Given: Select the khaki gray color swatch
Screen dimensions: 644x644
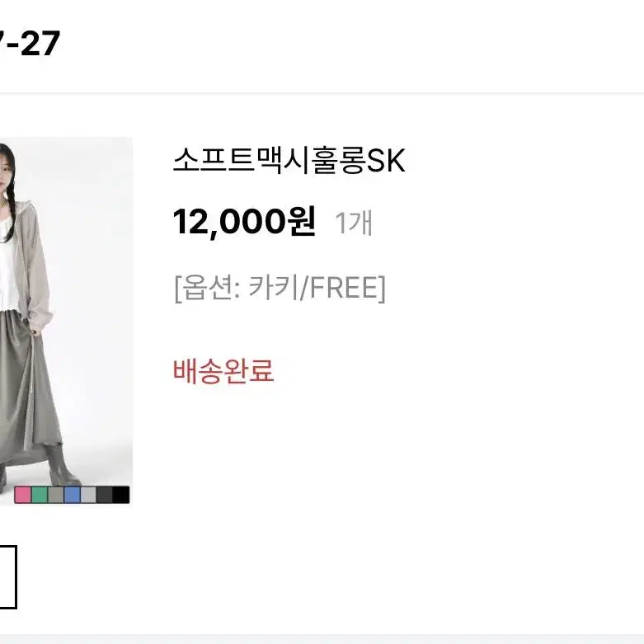Looking at the screenshot, I should click(56, 495).
